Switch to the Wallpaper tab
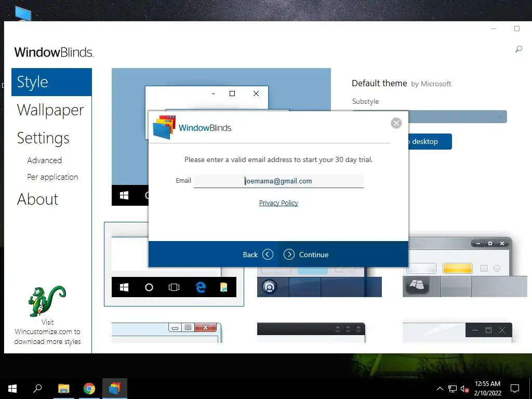The image size is (532, 399). tap(50, 110)
